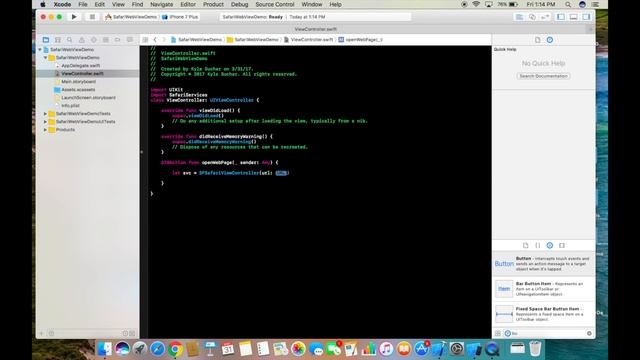The height and width of the screenshot is (360, 640).
Task: Select AppDelegate.swift in the navigator
Action: click(x=80, y=66)
